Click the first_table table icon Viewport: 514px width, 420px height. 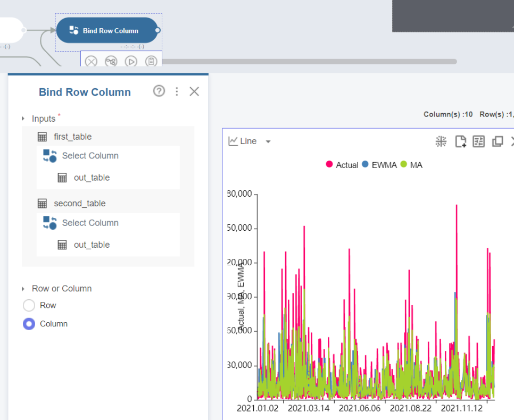pos(42,137)
